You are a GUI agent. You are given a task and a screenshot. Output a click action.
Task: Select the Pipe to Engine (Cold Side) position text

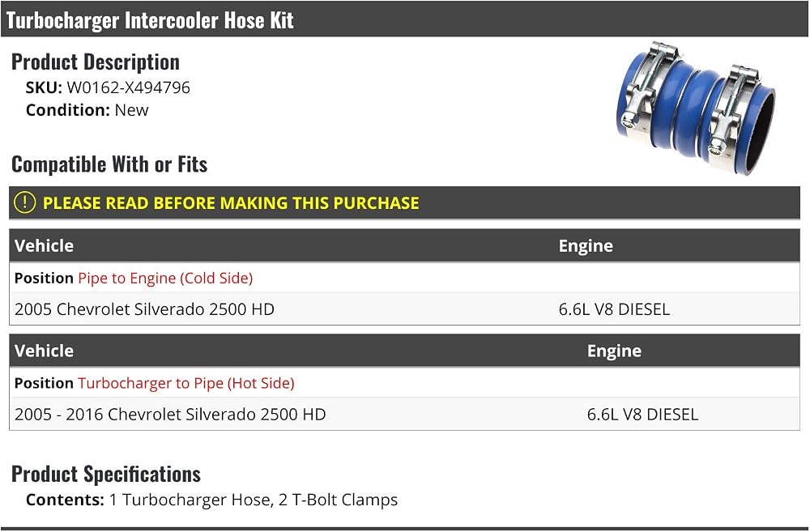[x=165, y=278]
